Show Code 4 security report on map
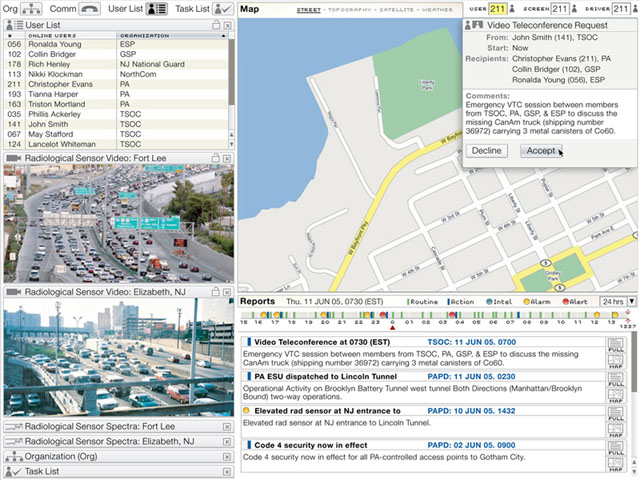 (616, 464)
